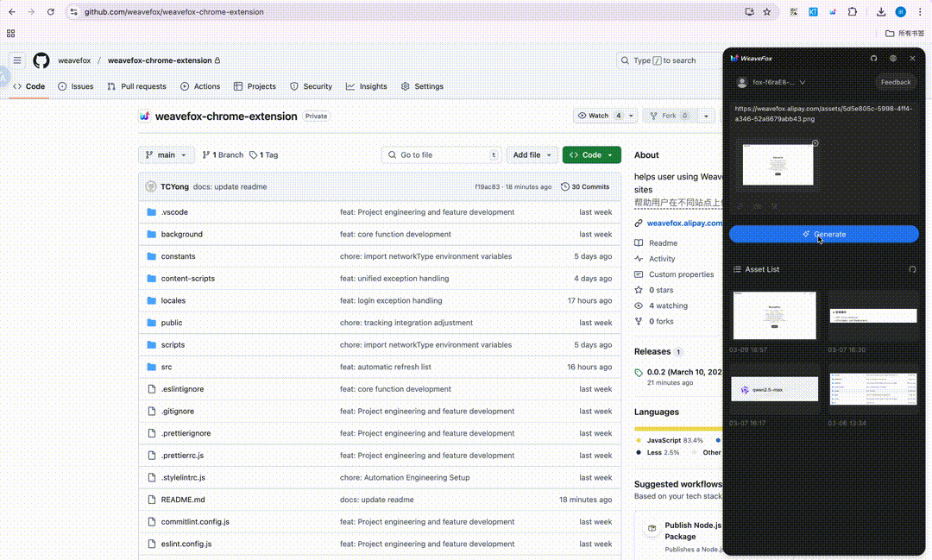Fork the repository
The image size is (932, 560).
pos(670,116)
